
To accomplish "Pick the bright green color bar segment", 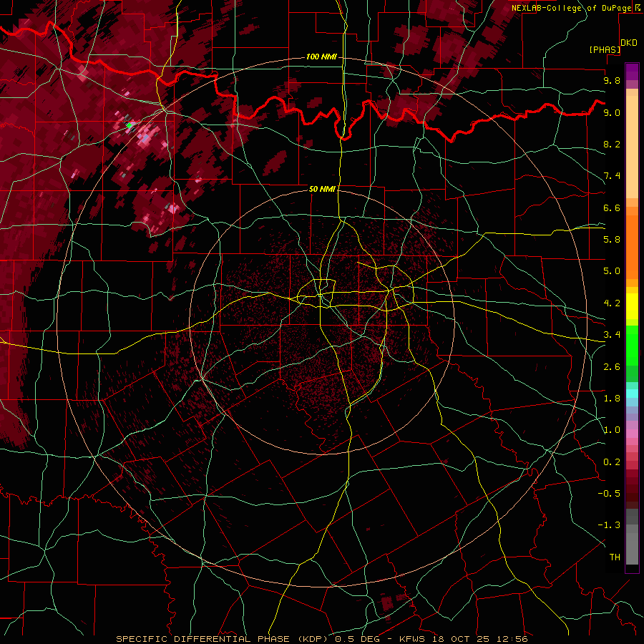I will pos(632,345).
